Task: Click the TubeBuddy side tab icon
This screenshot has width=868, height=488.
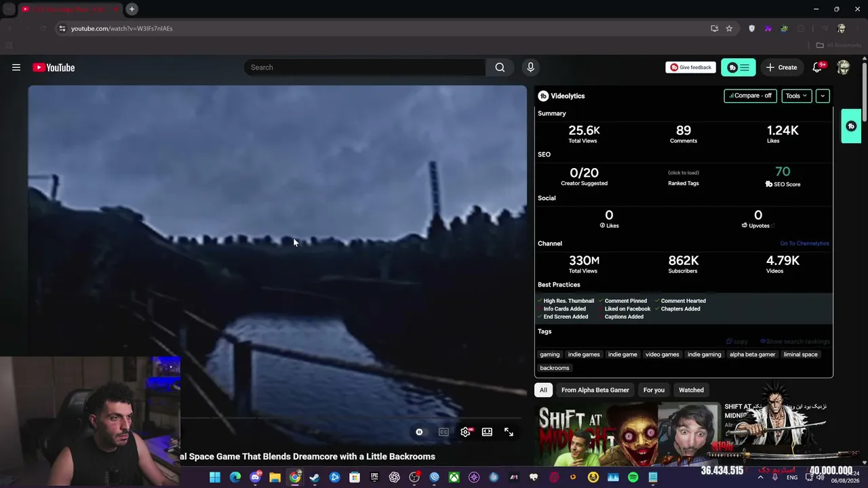Action: [x=851, y=126]
